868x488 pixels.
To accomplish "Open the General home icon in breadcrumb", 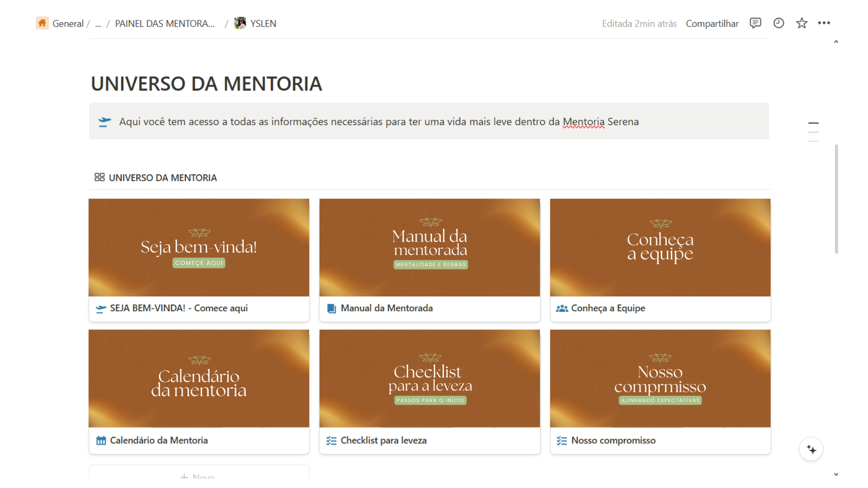I will (42, 23).
